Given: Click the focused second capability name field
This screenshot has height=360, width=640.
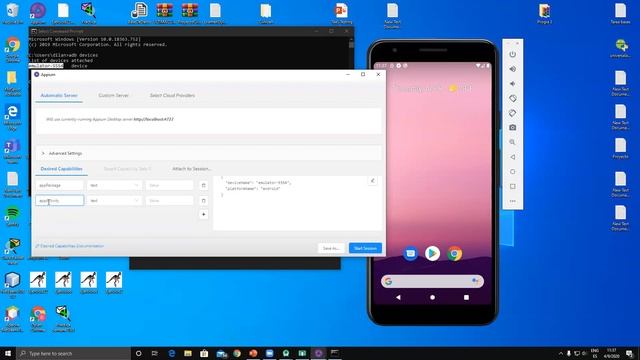Looking at the screenshot, I should point(60,200).
